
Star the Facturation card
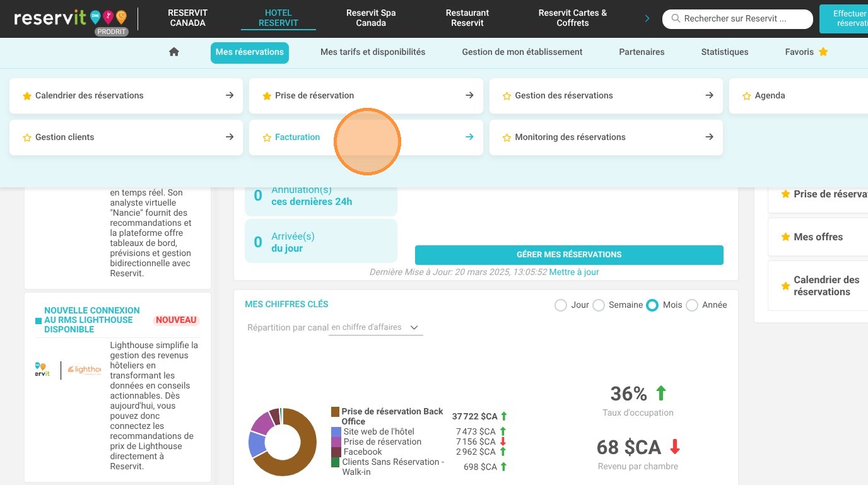tap(267, 137)
